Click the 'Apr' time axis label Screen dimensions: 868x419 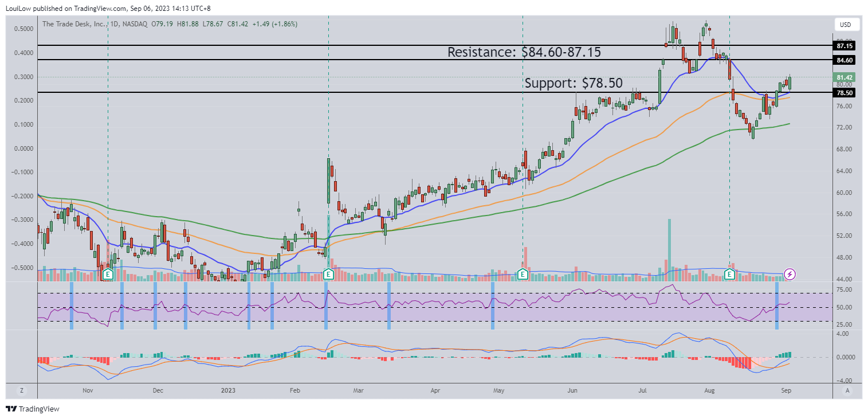point(435,390)
